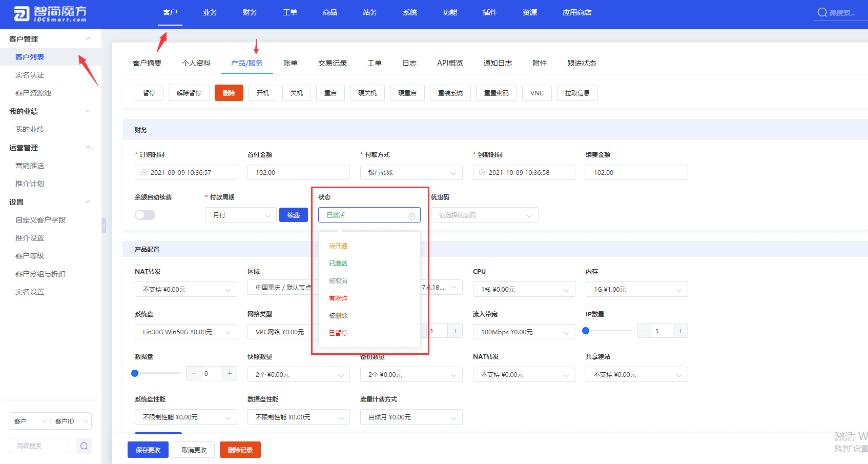
Task: Open the 业务 top menu
Action: click(210, 12)
